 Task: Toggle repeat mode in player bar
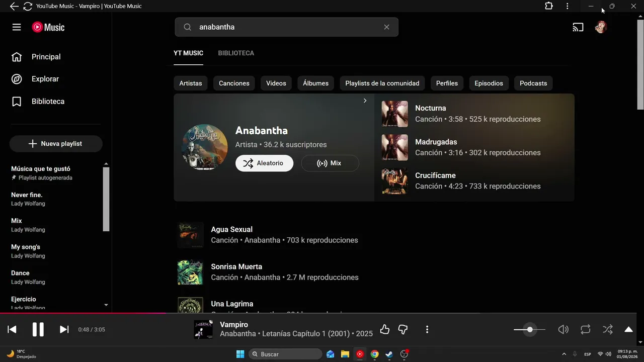pyautogui.click(x=586, y=329)
